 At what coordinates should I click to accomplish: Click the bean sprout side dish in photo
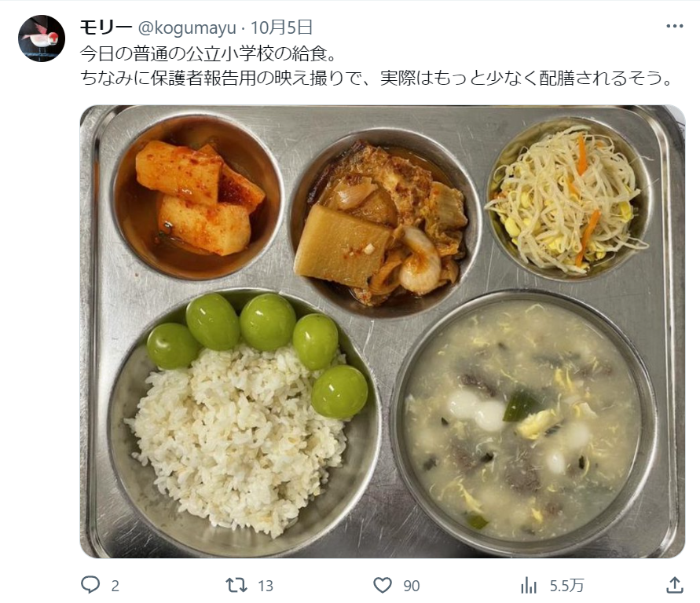(x=569, y=199)
